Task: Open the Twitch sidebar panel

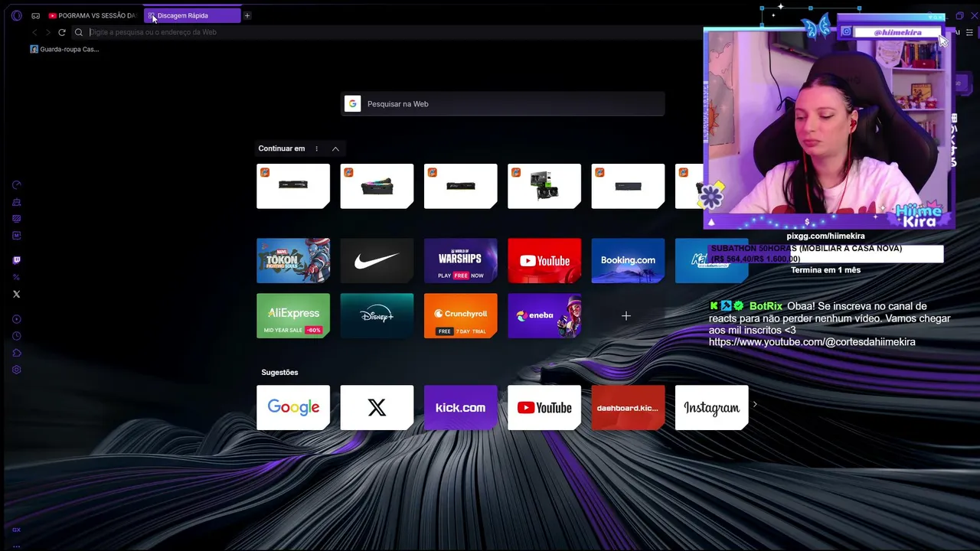Action: click(16, 260)
